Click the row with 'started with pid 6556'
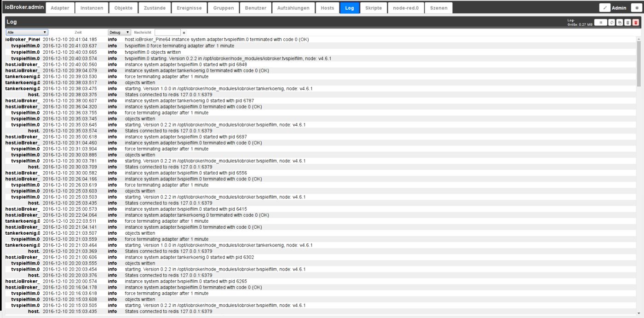Image resolution: width=644 pixels, height=318 pixels. pyautogui.click(x=320, y=173)
